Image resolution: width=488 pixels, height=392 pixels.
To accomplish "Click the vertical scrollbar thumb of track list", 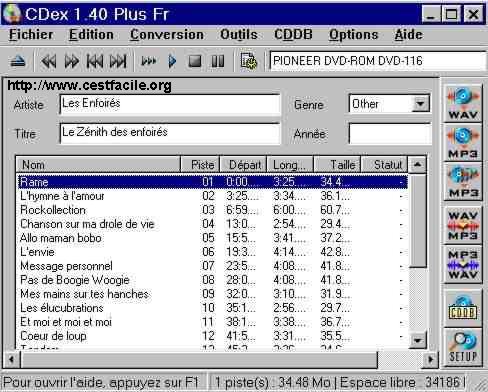I will (x=417, y=220).
